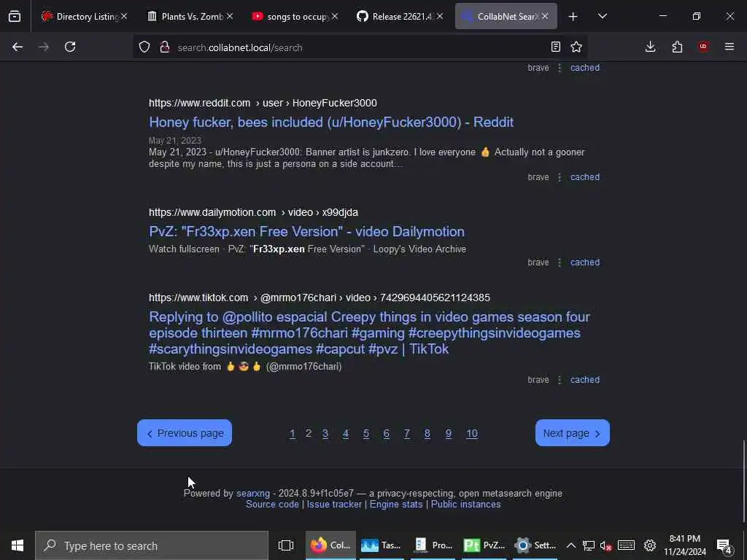
Task: Reload the page with the refresh icon
Action: coord(70,47)
